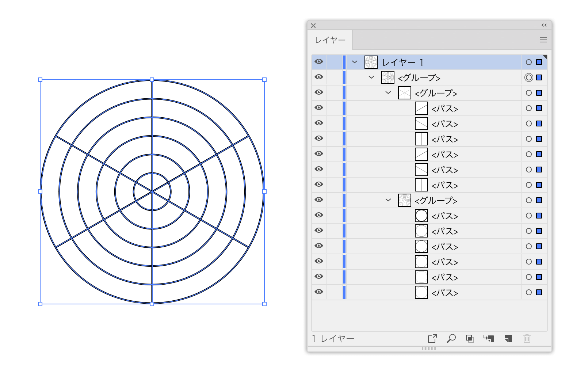Click the center point where radial lines meet

[152, 191]
